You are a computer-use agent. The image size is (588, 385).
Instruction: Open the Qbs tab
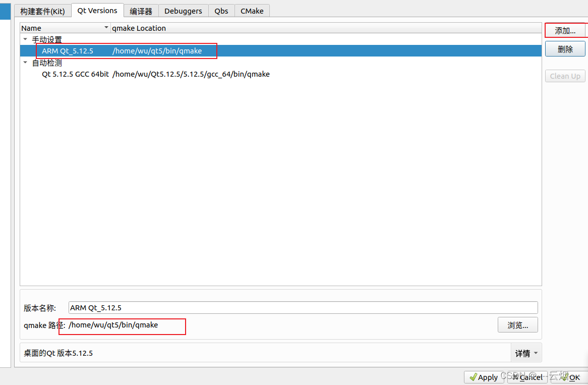point(221,11)
